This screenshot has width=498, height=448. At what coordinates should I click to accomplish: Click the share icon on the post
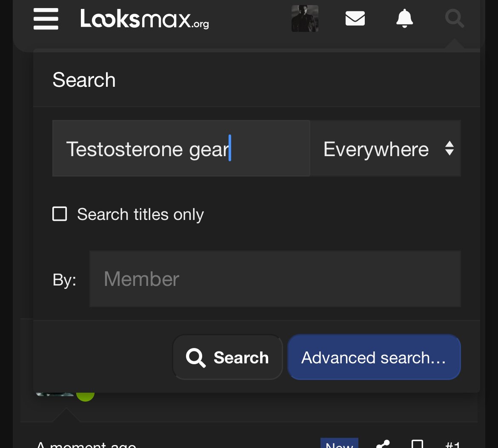(x=383, y=445)
